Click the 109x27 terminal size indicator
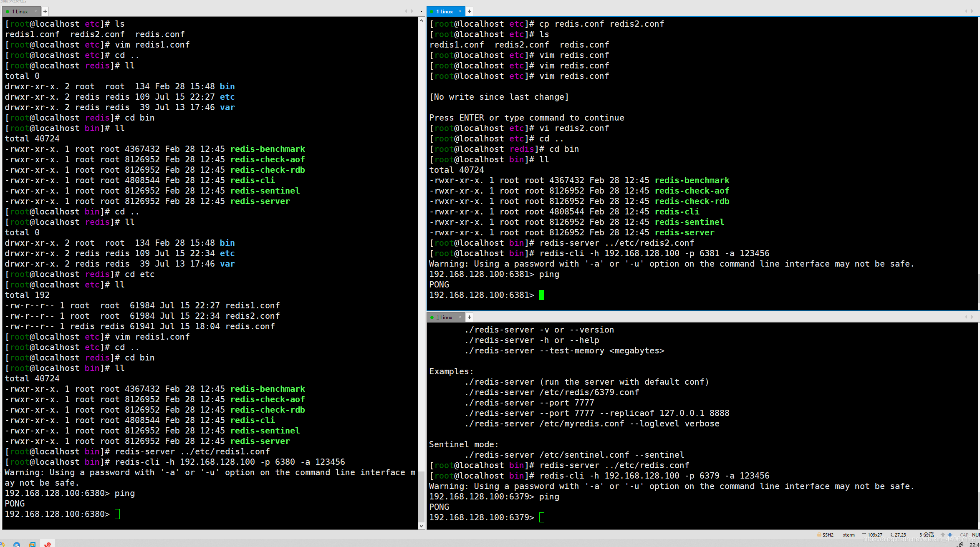Viewport: 980px width, 547px height. (872, 535)
